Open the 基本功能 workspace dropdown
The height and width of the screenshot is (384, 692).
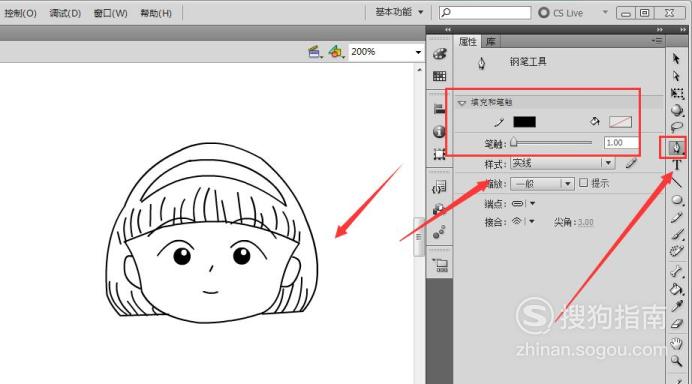tap(400, 12)
